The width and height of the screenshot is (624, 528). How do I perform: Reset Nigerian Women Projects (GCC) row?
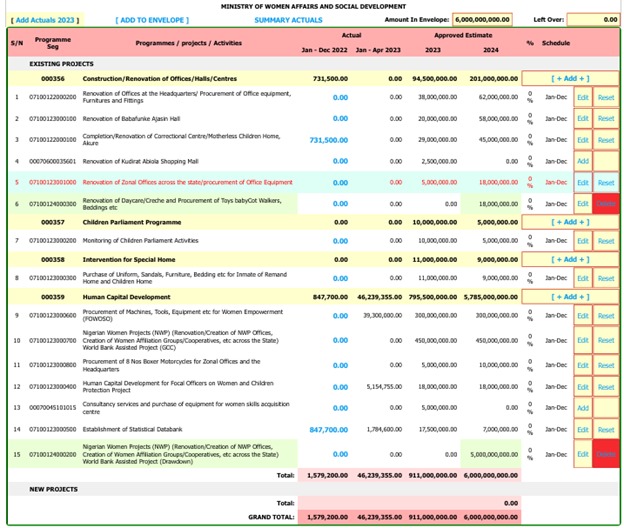point(606,340)
